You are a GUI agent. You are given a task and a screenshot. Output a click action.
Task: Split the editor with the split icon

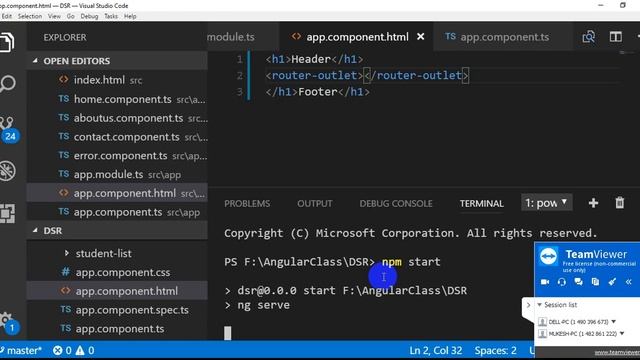click(616, 37)
